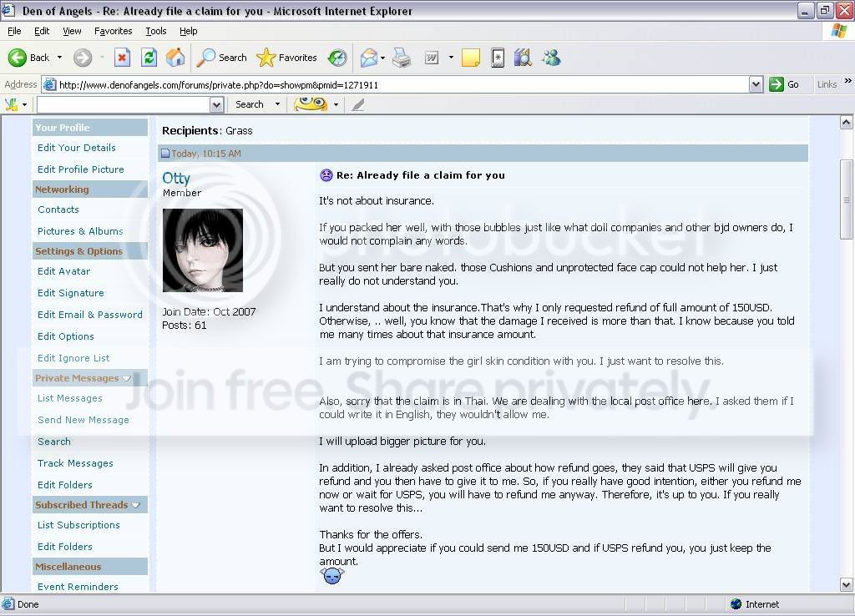Screen dimensions: 855x616
Task: Click Edit Ignore List link
Action: 73,358
